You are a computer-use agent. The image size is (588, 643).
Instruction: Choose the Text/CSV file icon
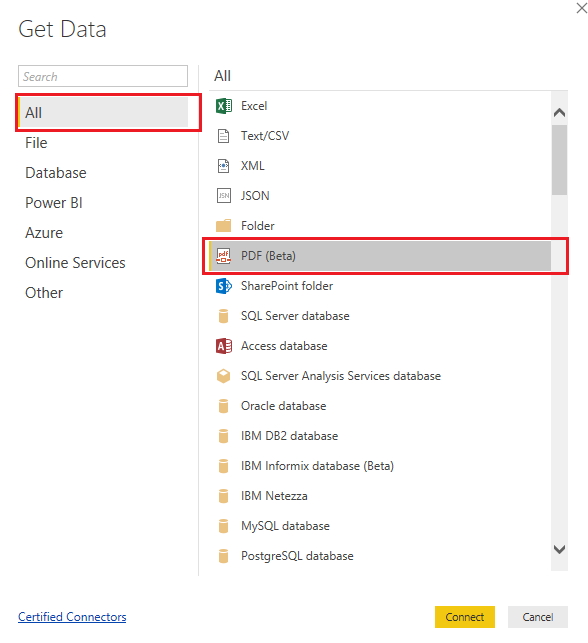point(223,136)
